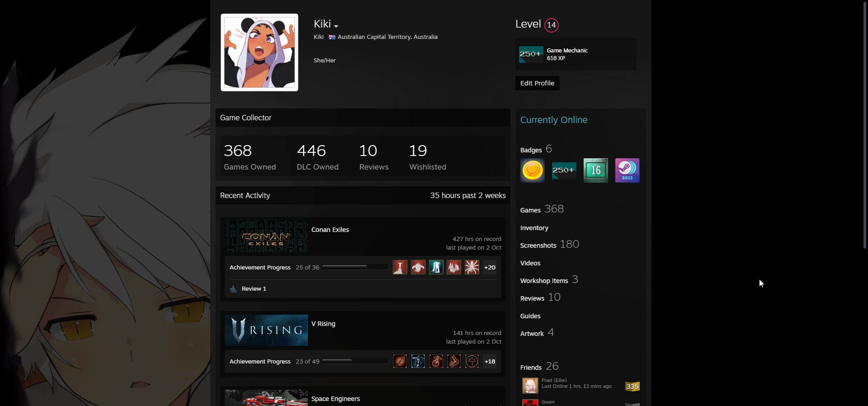This screenshot has height=406, width=868.
Task: Show +20 more Conan Exiles achievements
Action: click(490, 267)
